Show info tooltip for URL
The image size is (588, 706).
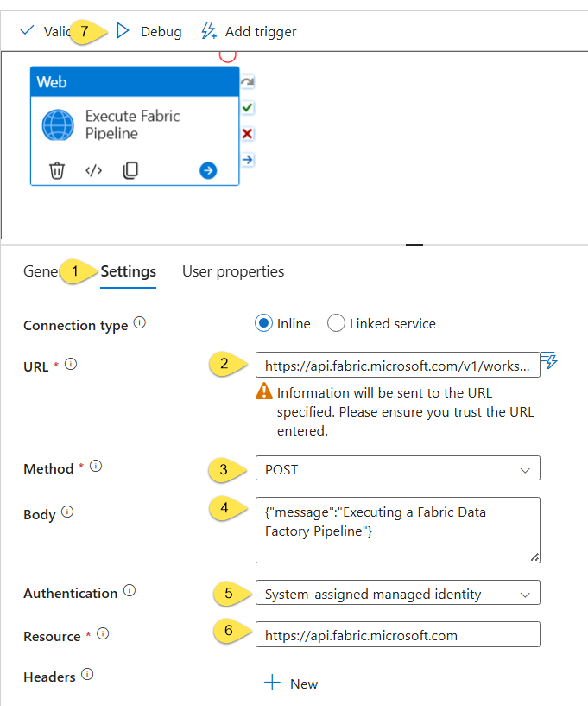coord(71,364)
